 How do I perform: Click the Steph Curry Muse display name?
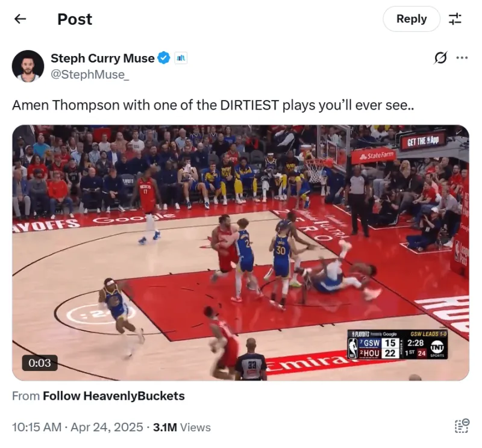point(102,58)
